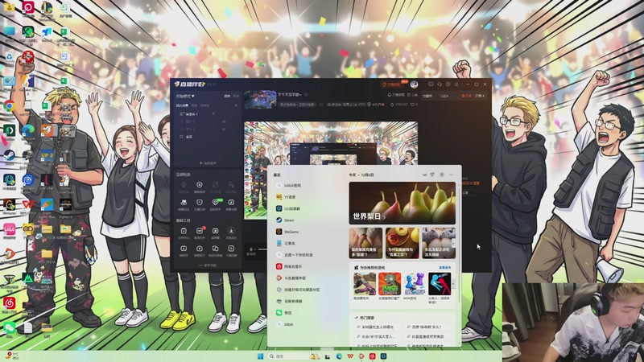Screen dimensions: 644x362
Task: Expand 更多功能 at bottom of tool panel
Action: [208, 265]
